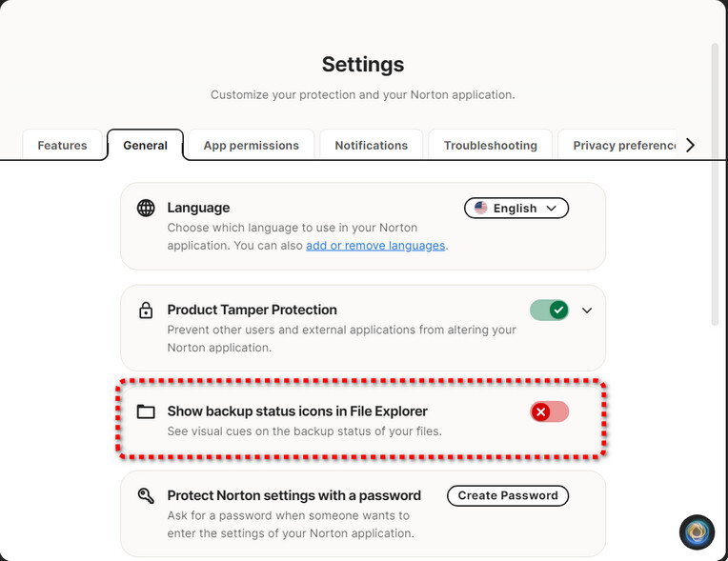Viewport: 728px width, 561px height.
Task: Open the add or remove languages link
Action: [x=375, y=245]
